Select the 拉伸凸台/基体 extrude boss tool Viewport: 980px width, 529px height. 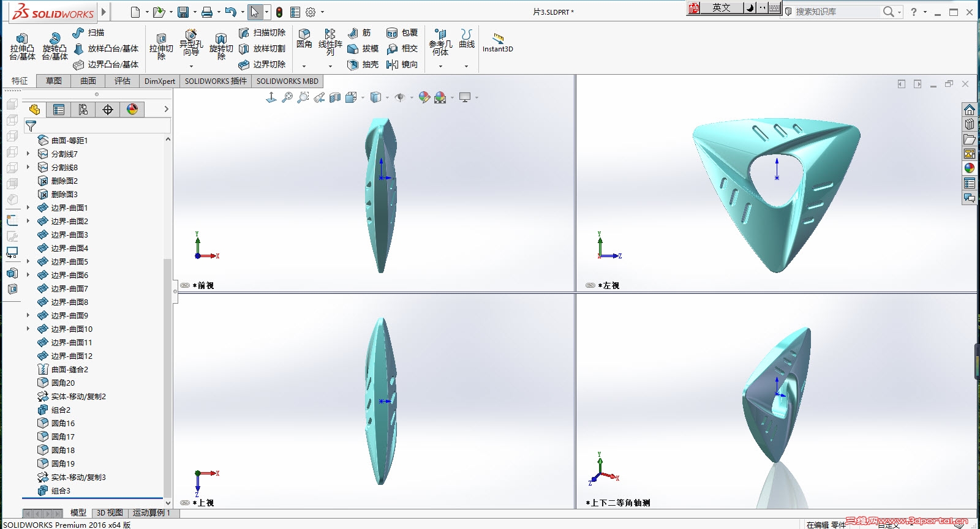click(22, 47)
